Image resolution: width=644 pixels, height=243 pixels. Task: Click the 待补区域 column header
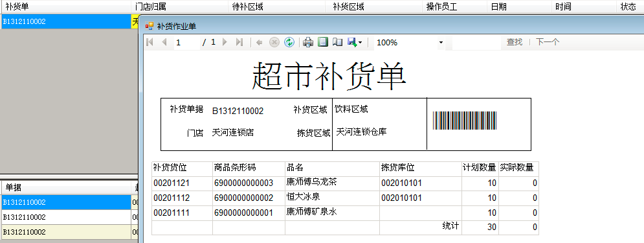277,6
